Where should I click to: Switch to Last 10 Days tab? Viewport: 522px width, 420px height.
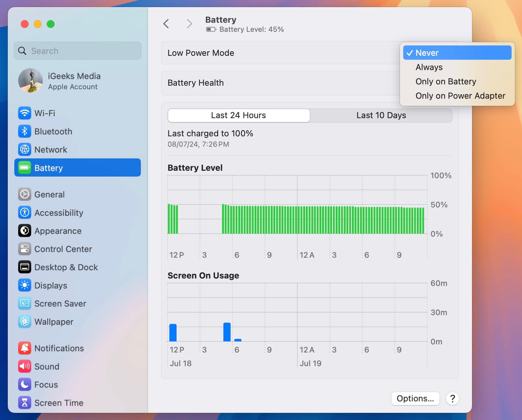pyautogui.click(x=381, y=115)
